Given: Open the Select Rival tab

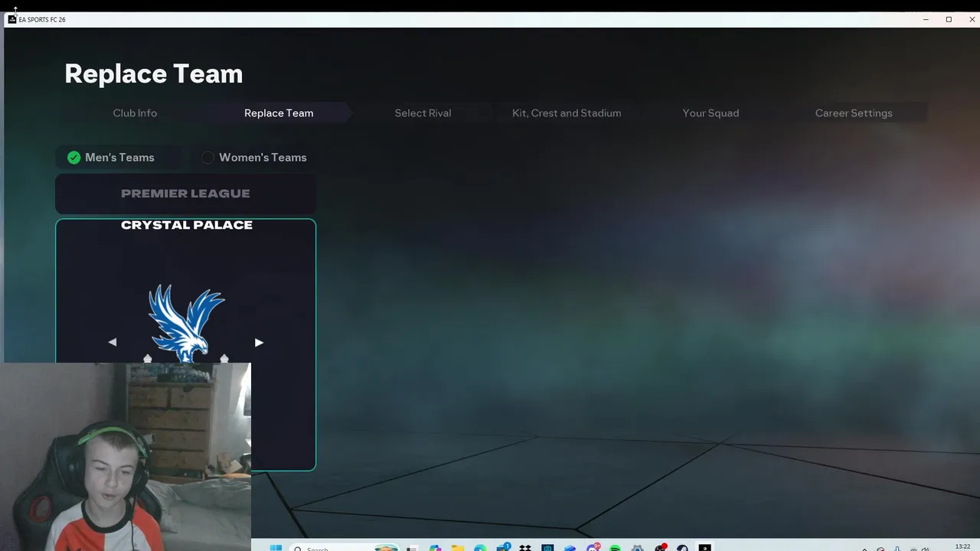Looking at the screenshot, I should [423, 113].
